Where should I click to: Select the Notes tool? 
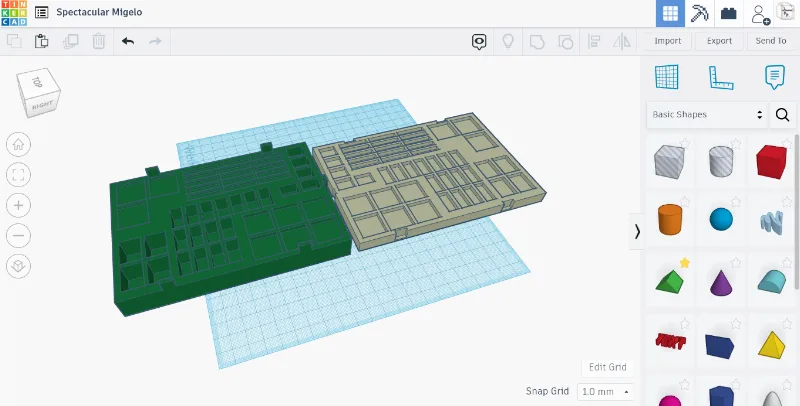tap(774, 78)
